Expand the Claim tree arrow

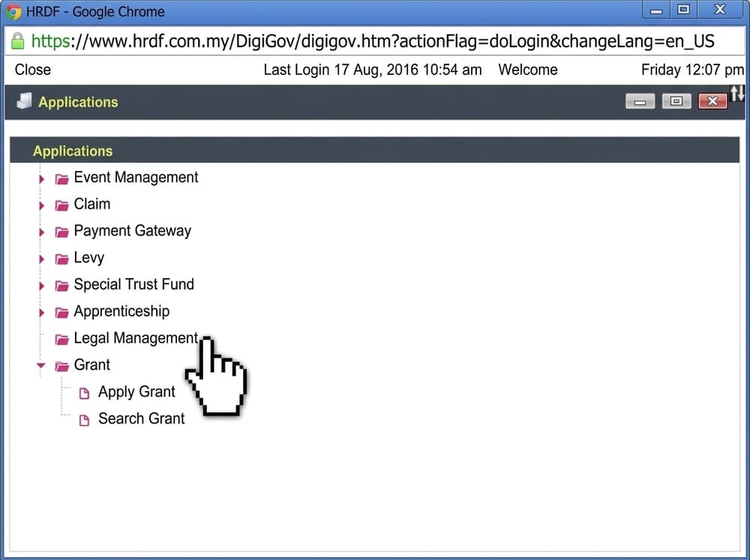pos(41,205)
